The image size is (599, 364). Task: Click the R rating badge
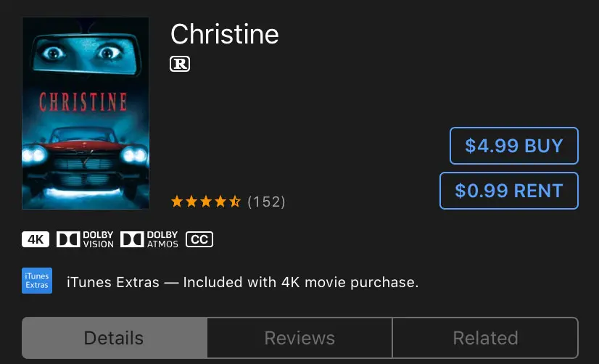(180, 64)
